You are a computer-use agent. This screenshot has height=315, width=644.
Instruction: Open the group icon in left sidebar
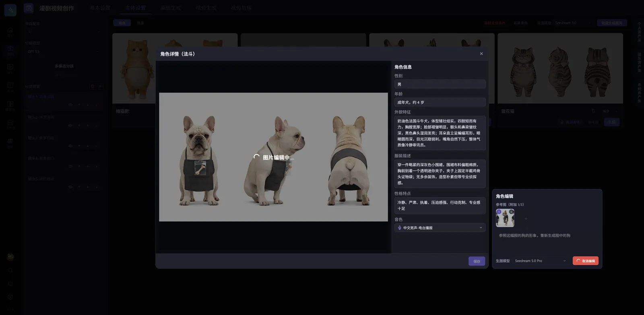pos(10,141)
